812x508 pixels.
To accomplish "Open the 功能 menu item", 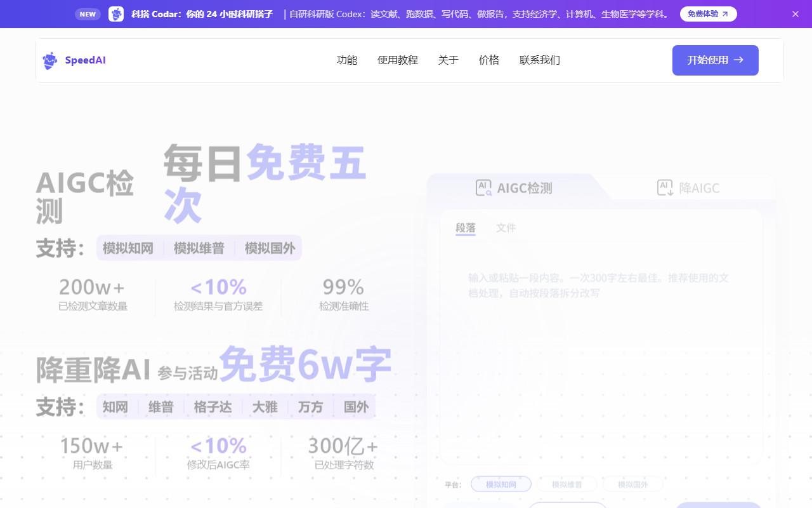I will click(347, 60).
